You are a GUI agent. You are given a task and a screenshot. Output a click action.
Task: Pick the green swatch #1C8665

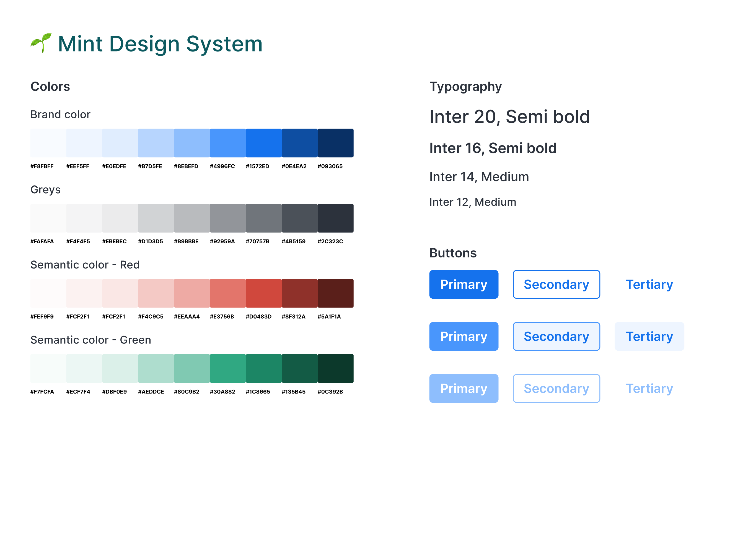(264, 368)
